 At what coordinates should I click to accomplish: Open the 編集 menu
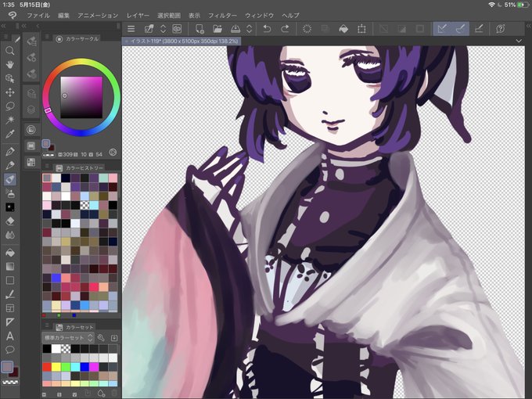coord(63,16)
